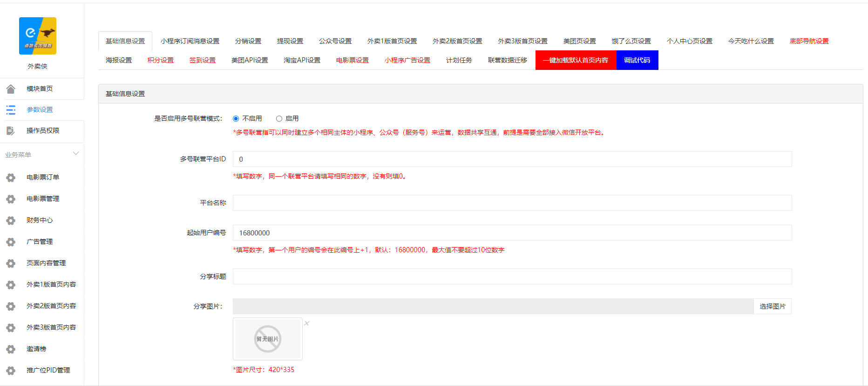
Task: Open 公众号设置 tab
Action: coord(335,41)
